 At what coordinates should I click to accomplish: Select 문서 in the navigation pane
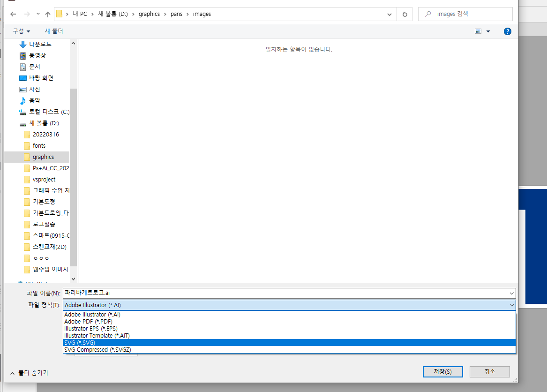(x=35, y=67)
